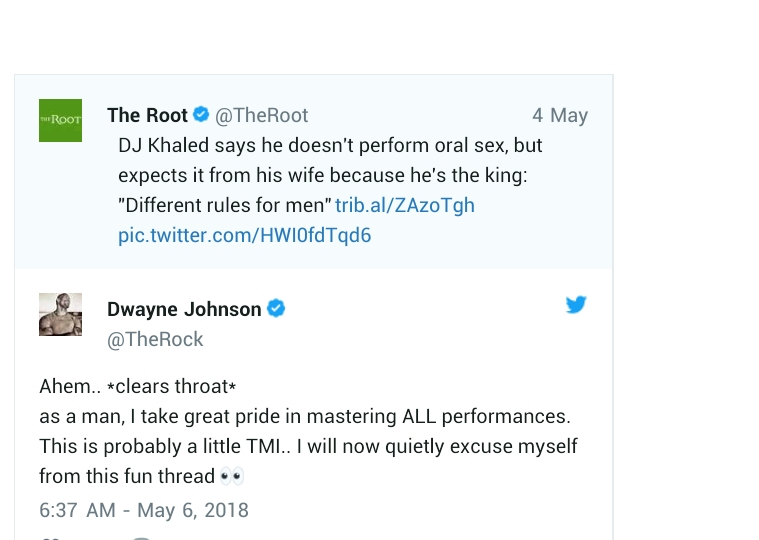Visit the @TheRock handle
This screenshot has height=540, width=759.
pyautogui.click(x=155, y=340)
